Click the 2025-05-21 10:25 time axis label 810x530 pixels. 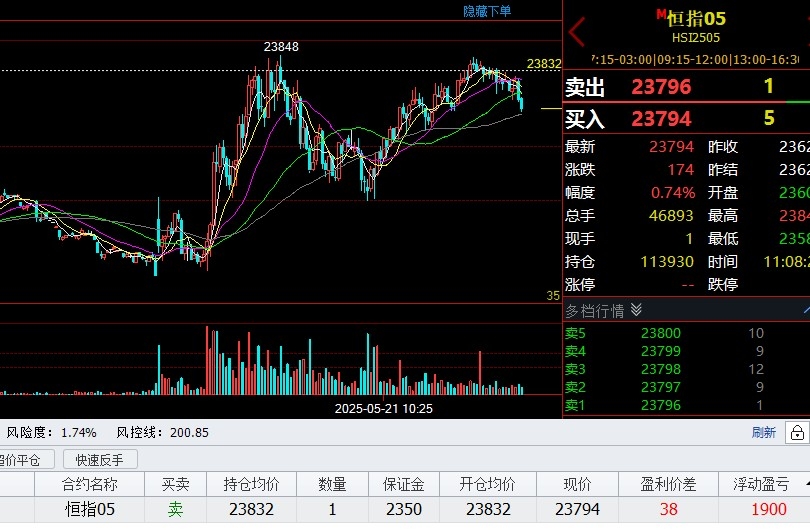coord(384,409)
